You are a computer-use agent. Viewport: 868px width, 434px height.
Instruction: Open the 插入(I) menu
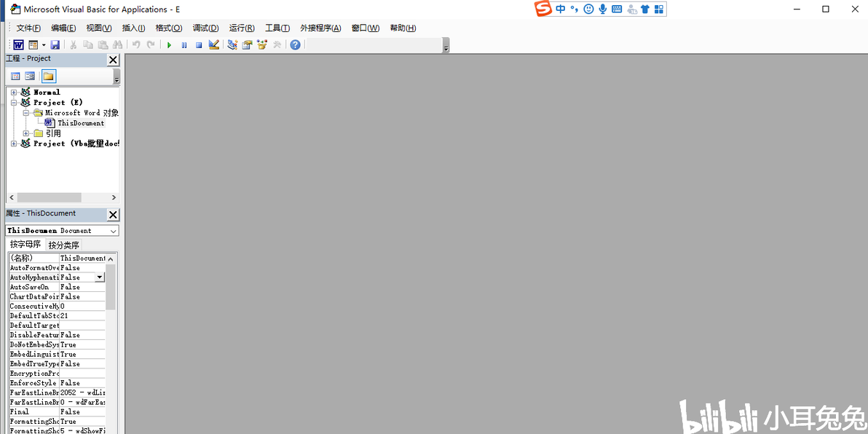tap(133, 28)
